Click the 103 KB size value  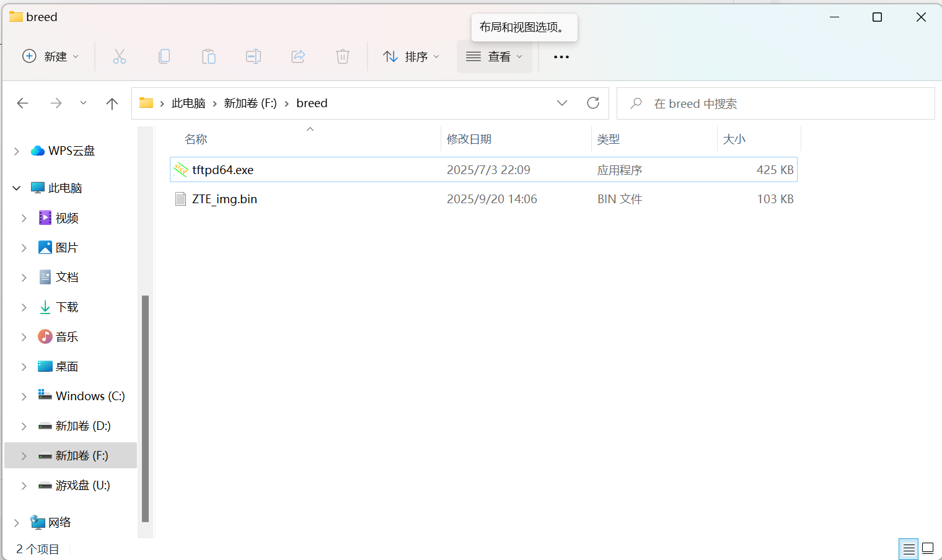pyautogui.click(x=775, y=199)
